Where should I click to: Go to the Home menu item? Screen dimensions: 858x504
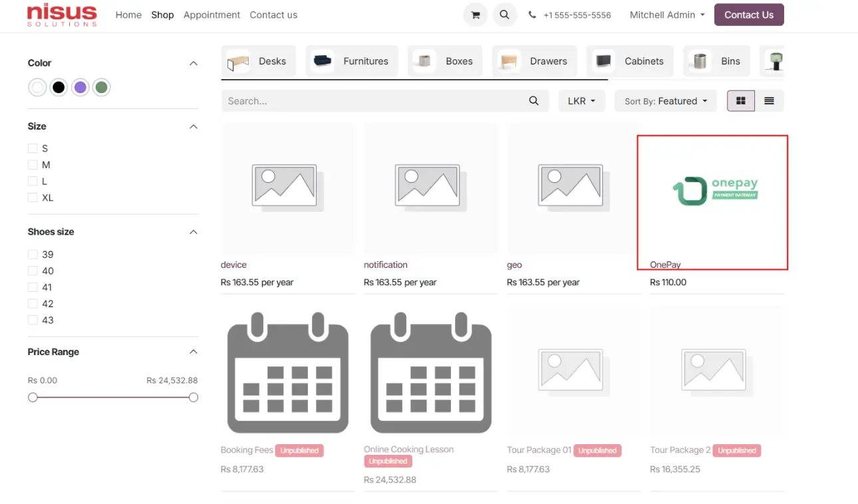128,15
